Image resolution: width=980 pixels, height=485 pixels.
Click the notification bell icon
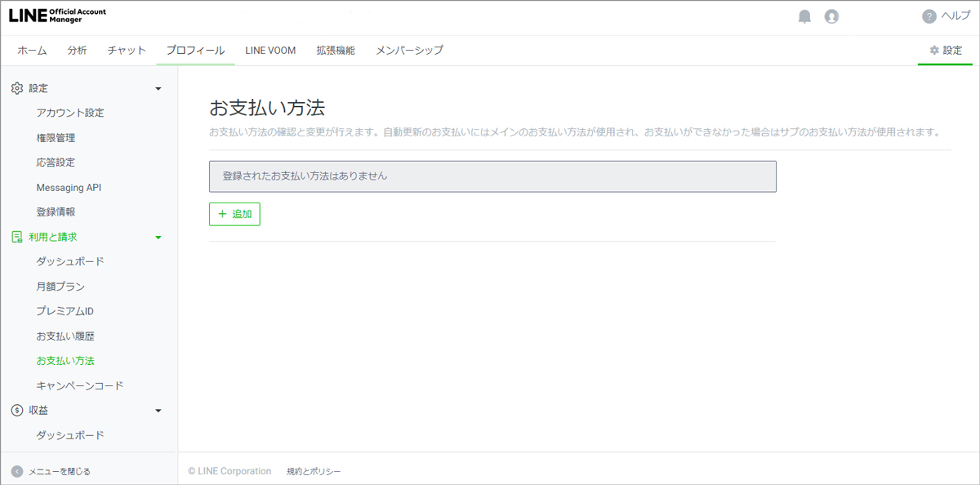[805, 16]
